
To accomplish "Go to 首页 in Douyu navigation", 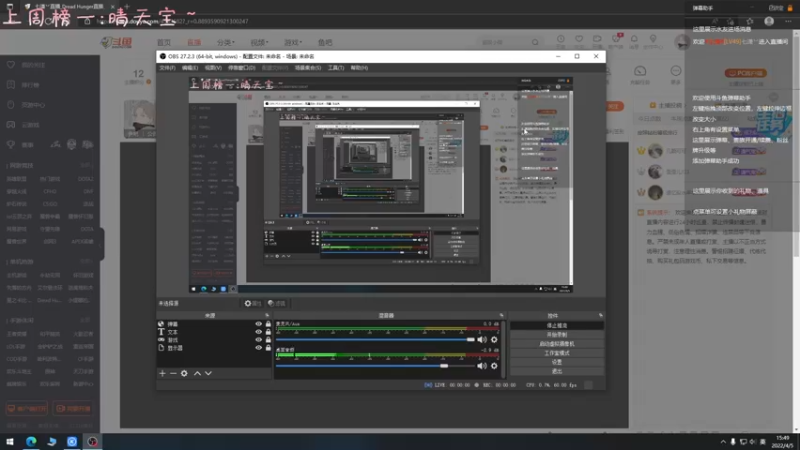I will tap(164, 42).
